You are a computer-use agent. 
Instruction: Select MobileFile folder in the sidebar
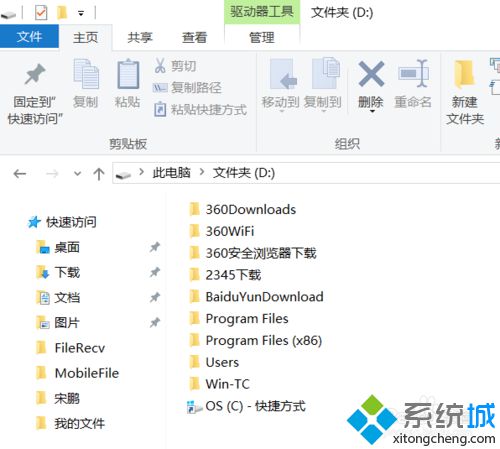[77, 373]
